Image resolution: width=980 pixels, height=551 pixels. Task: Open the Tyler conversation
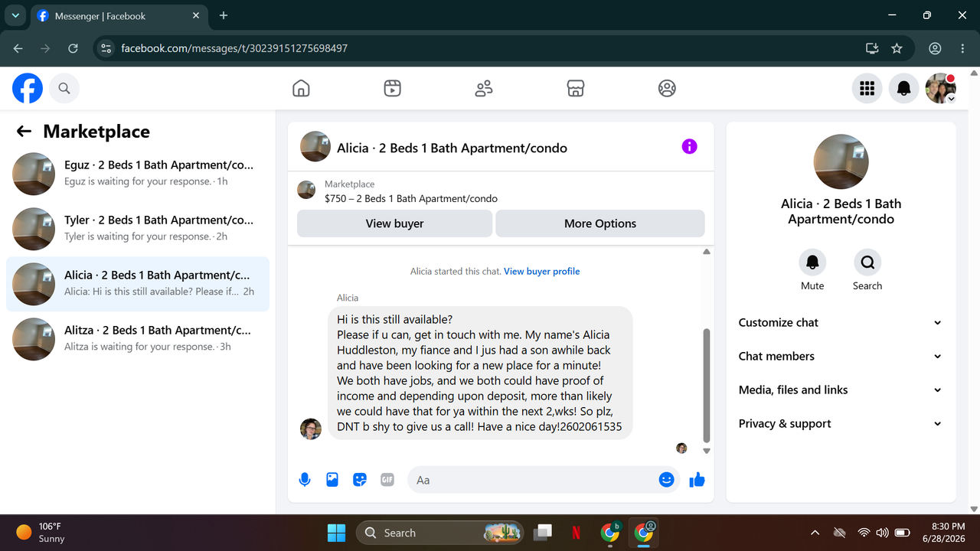pyautogui.click(x=138, y=229)
